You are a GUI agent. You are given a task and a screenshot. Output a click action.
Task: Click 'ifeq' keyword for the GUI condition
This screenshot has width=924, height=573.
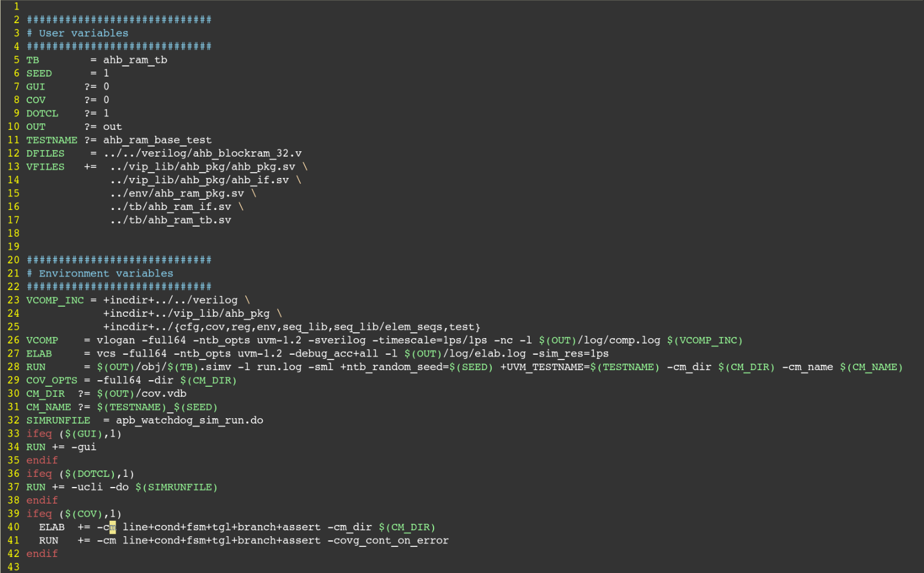click(x=39, y=434)
